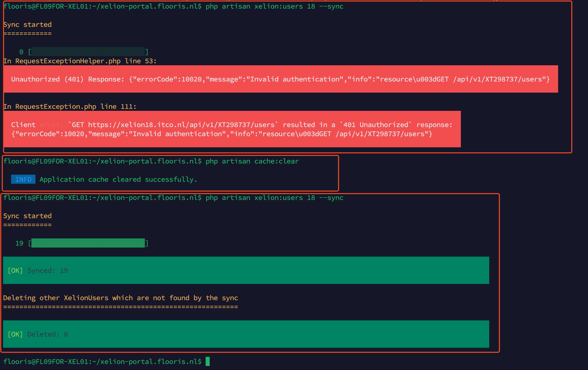Screen dimensions: 588x370
Task: Click the empty progress bar labeled 0
Action: tap(88, 52)
